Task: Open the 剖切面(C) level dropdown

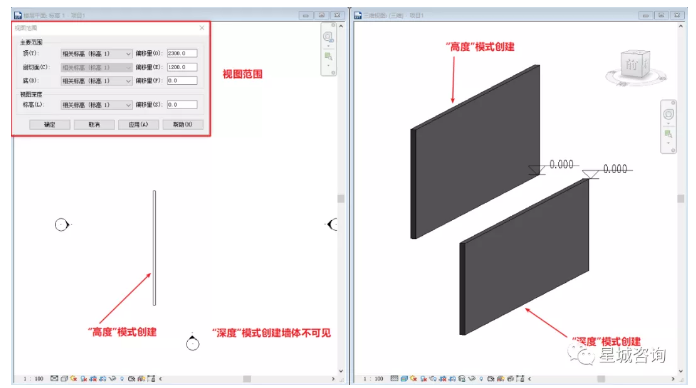Action: click(96, 67)
